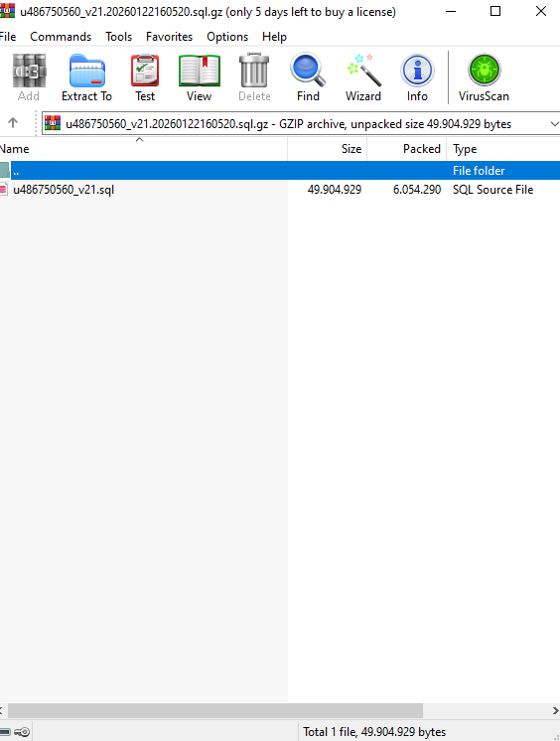The width and height of the screenshot is (560, 741).
Task: Go up one folder level arrow
Action: (13, 123)
